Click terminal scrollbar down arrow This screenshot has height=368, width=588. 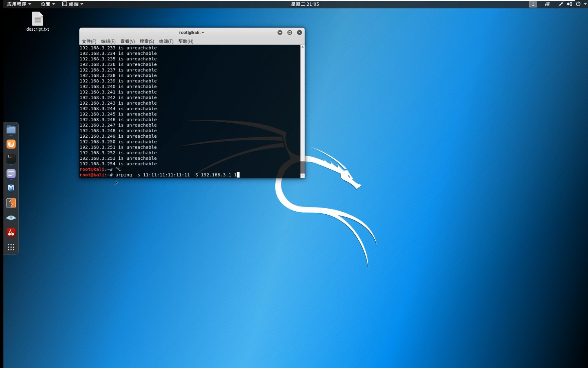coord(303,175)
